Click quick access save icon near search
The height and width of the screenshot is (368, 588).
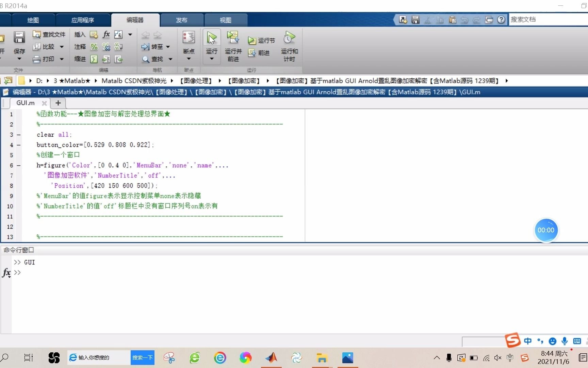[415, 20]
